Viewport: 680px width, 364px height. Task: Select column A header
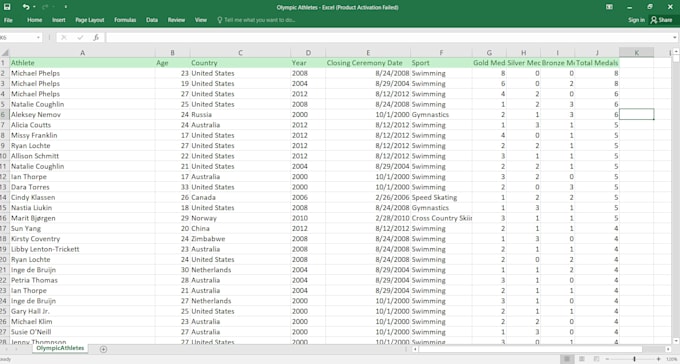tap(82, 53)
